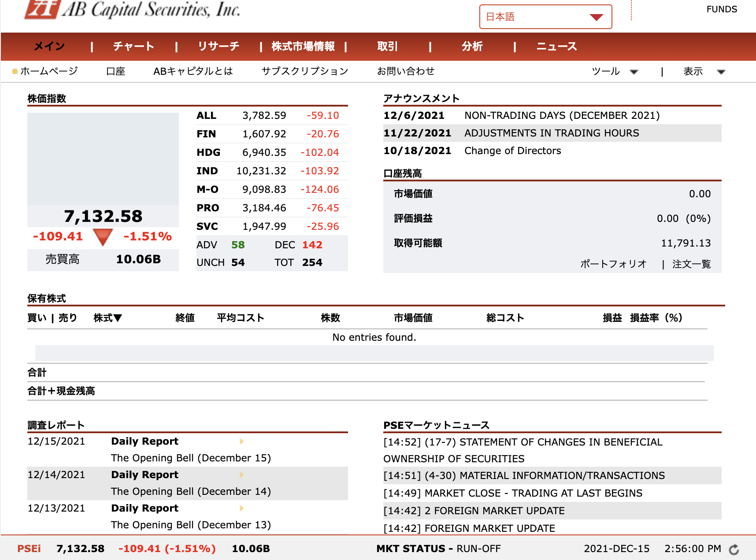Open the Change of Directors announcement
756x560 pixels.
pyautogui.click(x=513, y=151)
